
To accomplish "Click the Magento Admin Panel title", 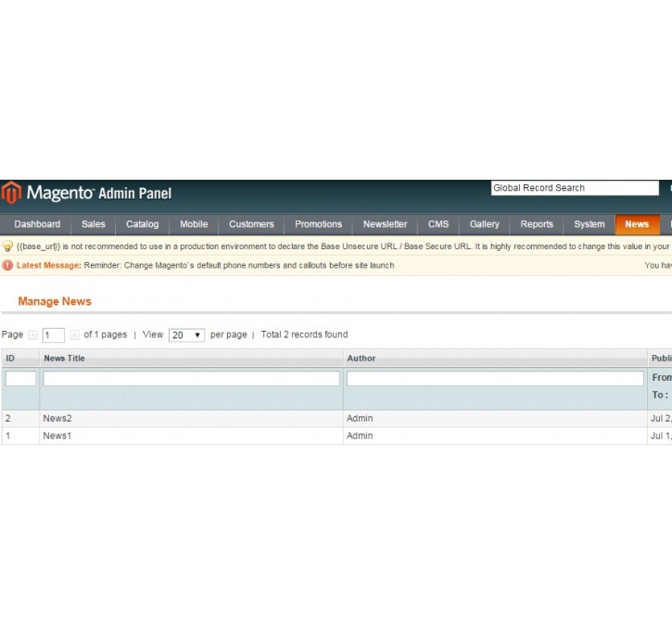I will click(99, 193).
